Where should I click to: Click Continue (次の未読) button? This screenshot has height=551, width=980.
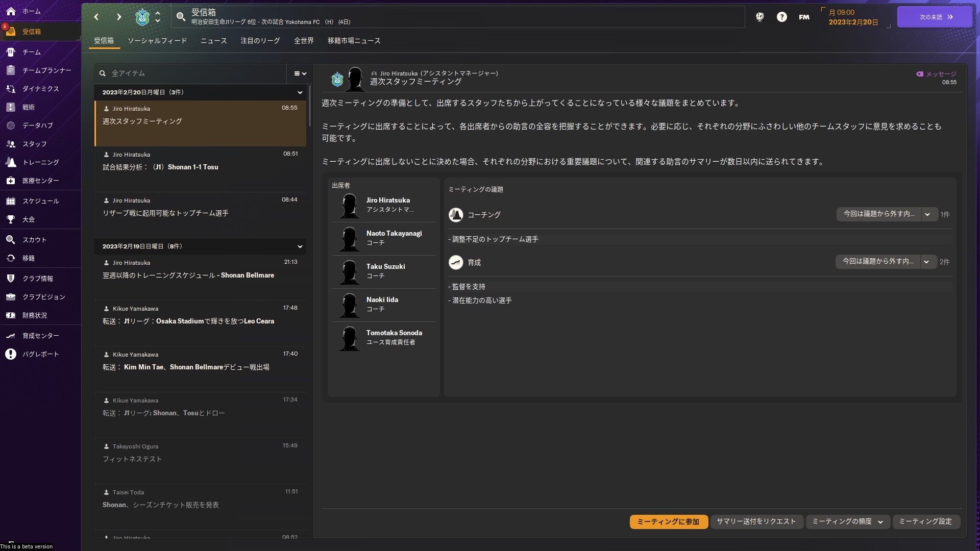click(x=935, y=17)
